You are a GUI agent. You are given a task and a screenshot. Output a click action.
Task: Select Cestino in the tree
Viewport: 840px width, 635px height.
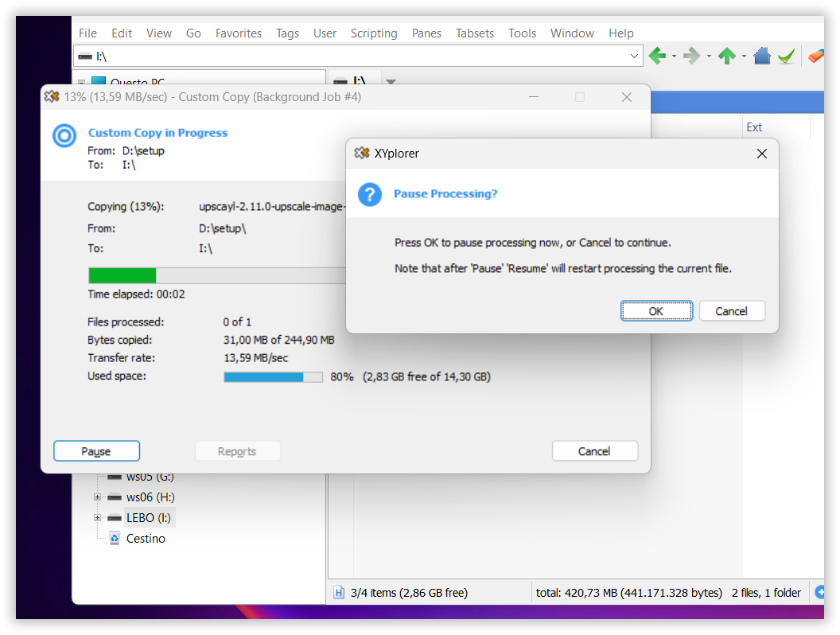[x=146, y=539]
